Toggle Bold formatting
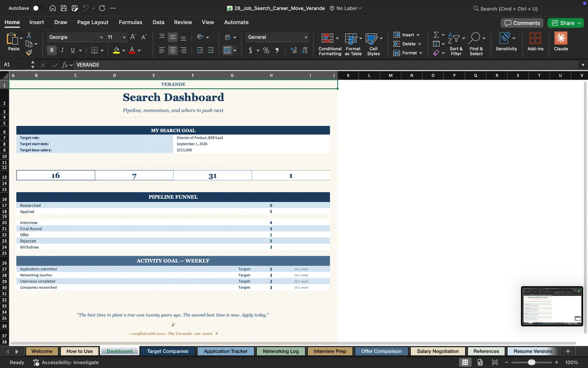Viewport: 588px width, 368px height. point(52,50)
